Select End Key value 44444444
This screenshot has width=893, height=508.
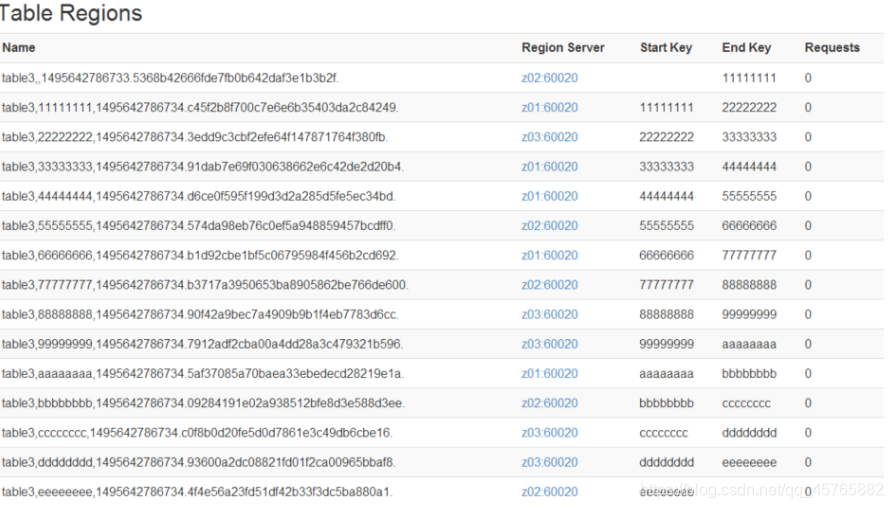pos(749,167)
